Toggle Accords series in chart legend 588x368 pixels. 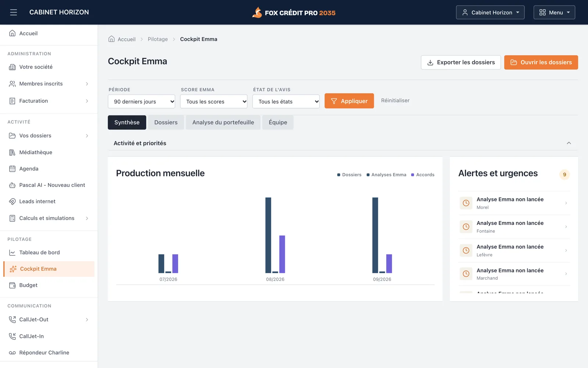coord(423,175)
